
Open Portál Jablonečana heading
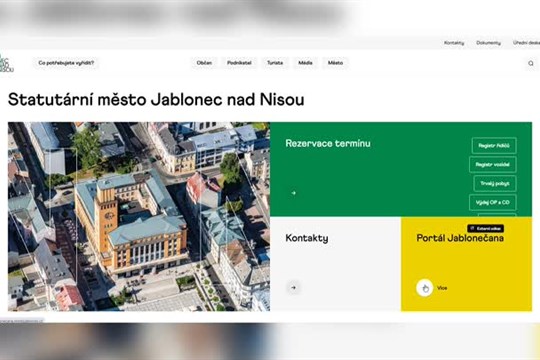click(460, 238)
